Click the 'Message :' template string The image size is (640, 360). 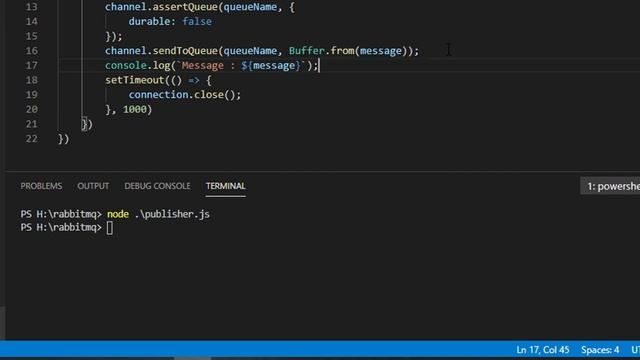208,66
